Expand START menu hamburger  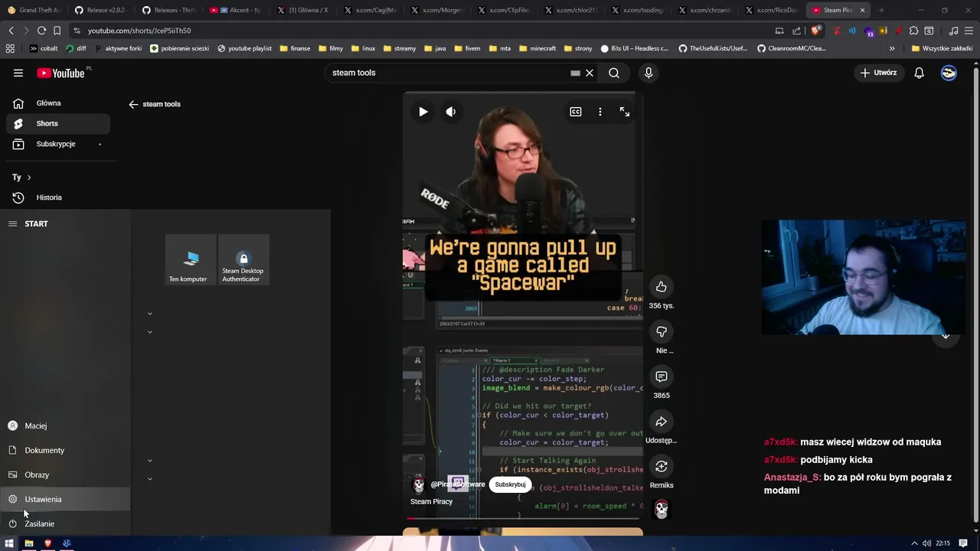[12, 223]
